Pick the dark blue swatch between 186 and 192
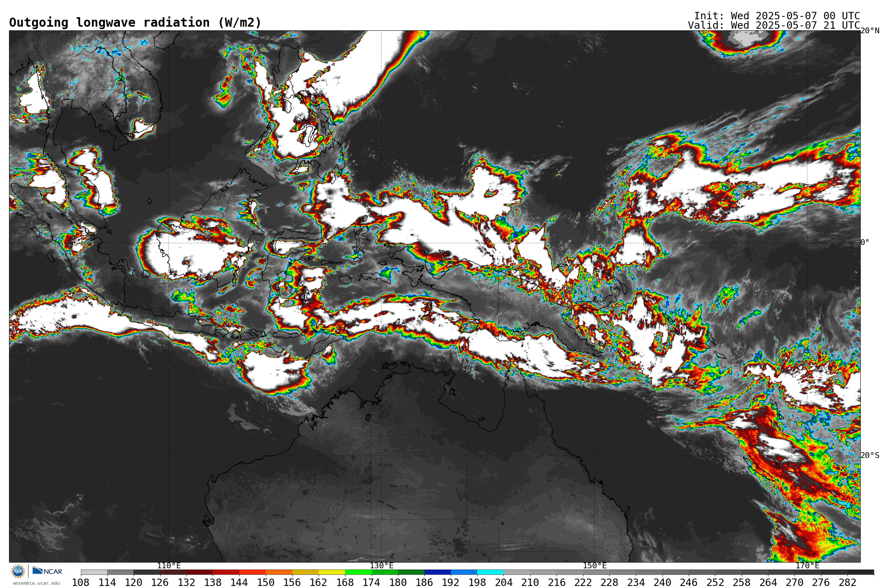Viewport: 887px width, 588px height. coord(437,572)
